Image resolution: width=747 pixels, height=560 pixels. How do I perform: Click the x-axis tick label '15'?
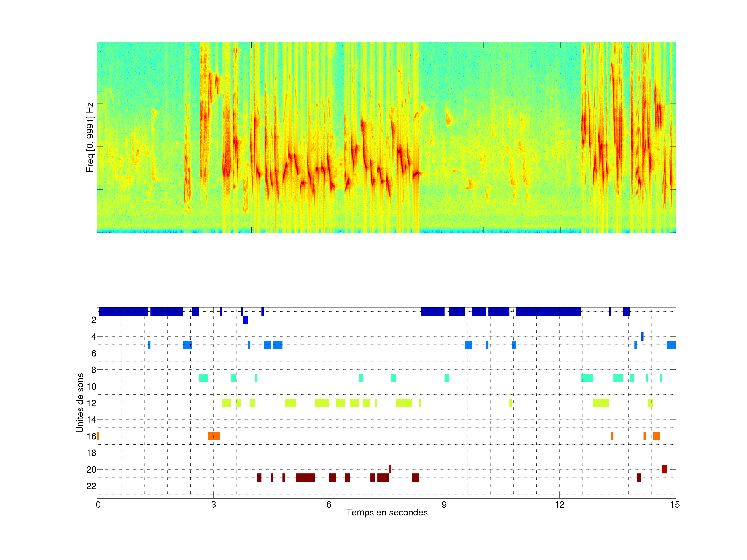click(x=675, y=505)
